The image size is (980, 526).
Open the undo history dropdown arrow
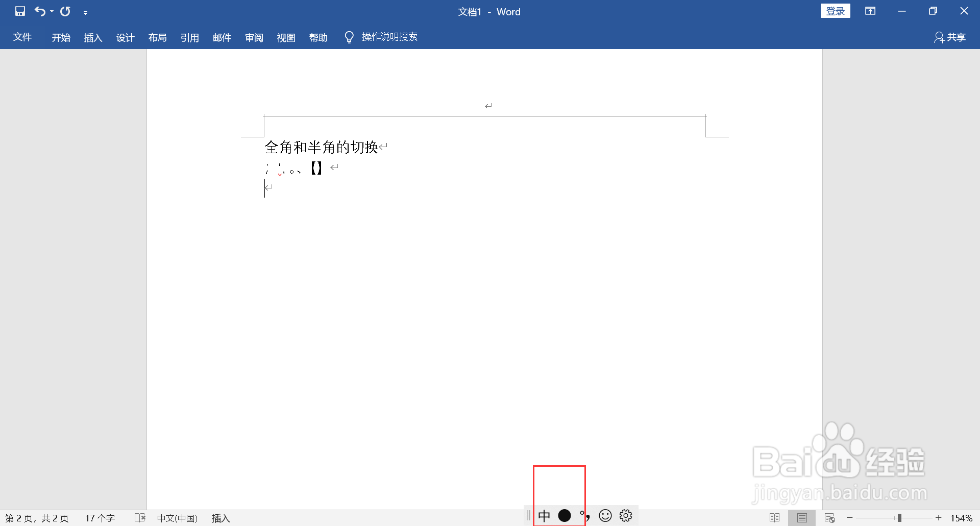(52, 12)
